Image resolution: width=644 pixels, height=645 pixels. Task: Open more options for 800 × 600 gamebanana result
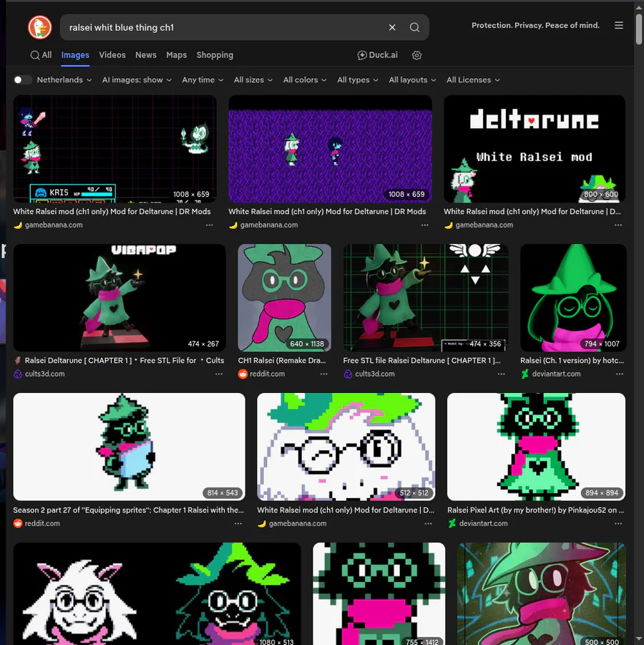coord(618,225)
